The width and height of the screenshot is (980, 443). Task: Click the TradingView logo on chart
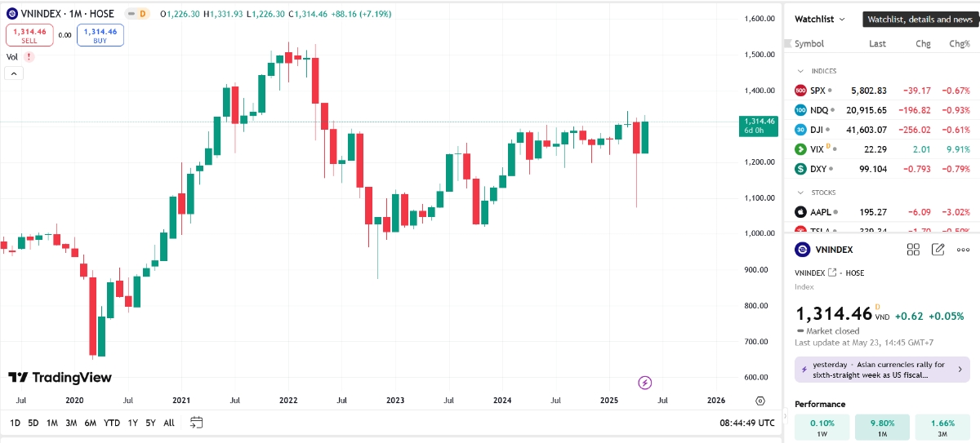click(60, 378)
